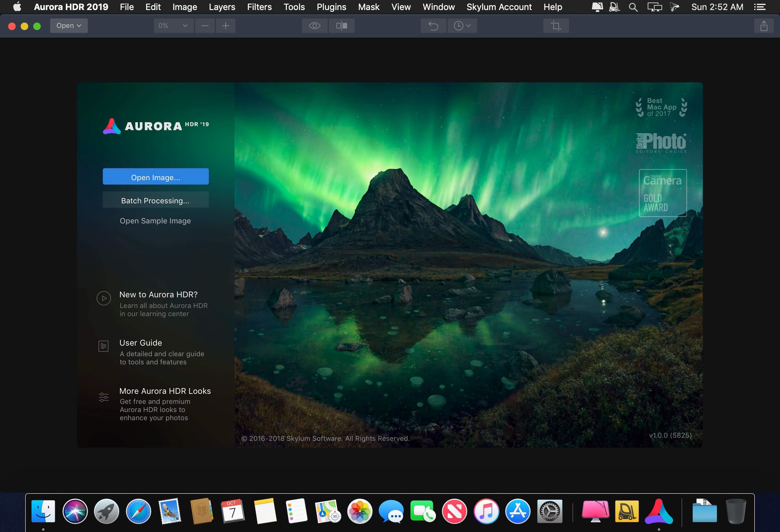Click sliders icon beside More Aurora HDR Looks
Image resolution: width=780 pixels, height=532 pixels.
tap(104, 397)
